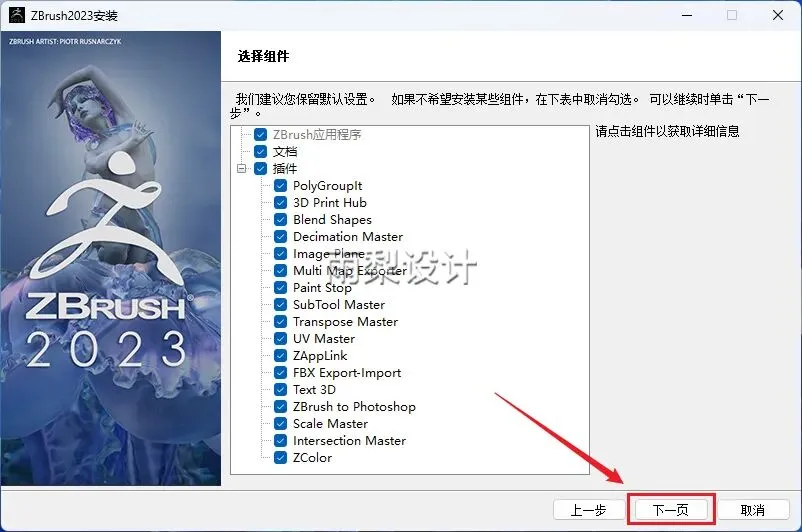Viewport: 802px width, 532px height.
Task: Select Intersection Master label
Action: [349, 440]
